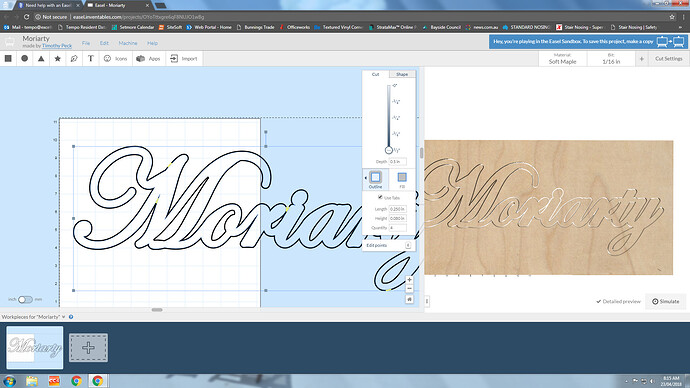
Task: Open the 1/16 in bit selector
Action: tap(611, 59)
